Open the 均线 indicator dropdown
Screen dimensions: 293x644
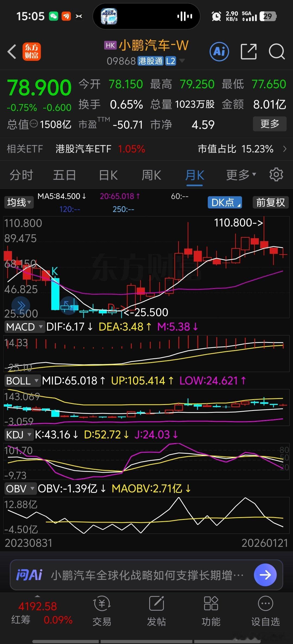coord(19,202)
